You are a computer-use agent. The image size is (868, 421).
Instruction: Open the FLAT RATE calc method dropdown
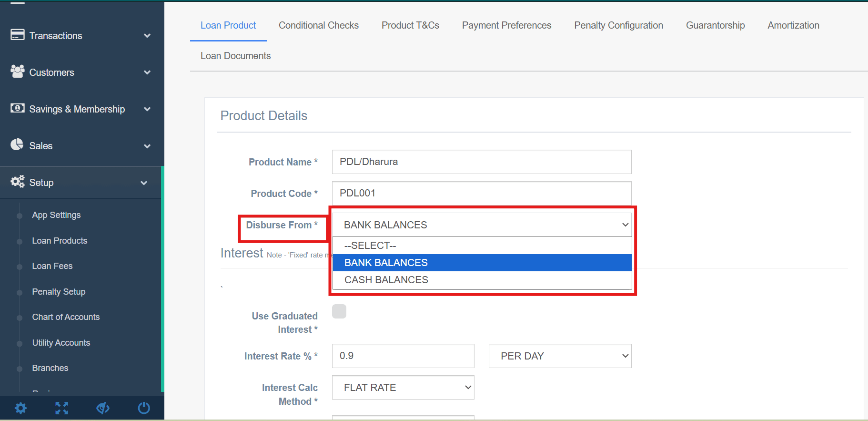click(403, 388)
